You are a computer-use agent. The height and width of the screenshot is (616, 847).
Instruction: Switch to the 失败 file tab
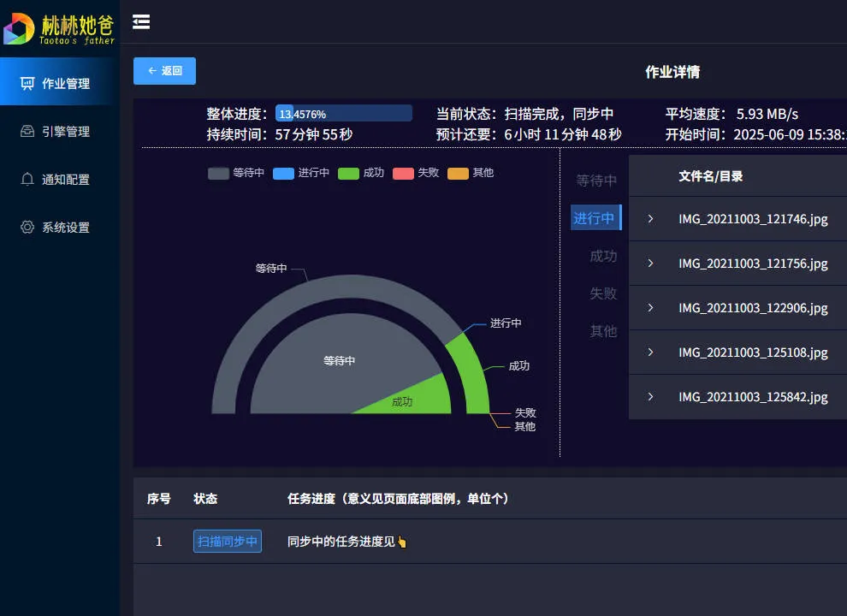602,293
